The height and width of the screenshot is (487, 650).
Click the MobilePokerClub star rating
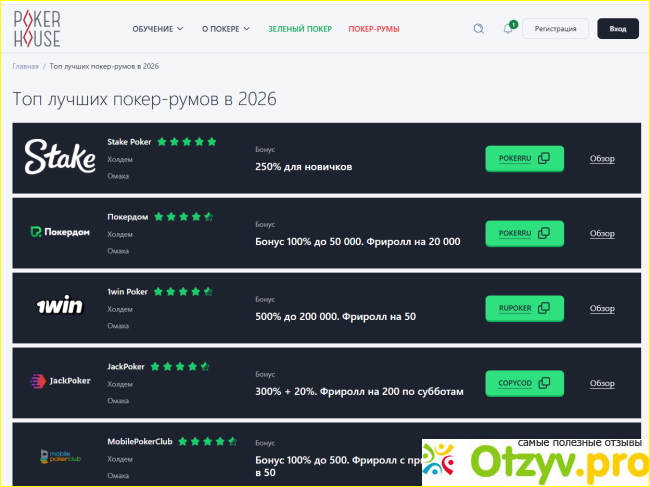(x=207, y=442)
